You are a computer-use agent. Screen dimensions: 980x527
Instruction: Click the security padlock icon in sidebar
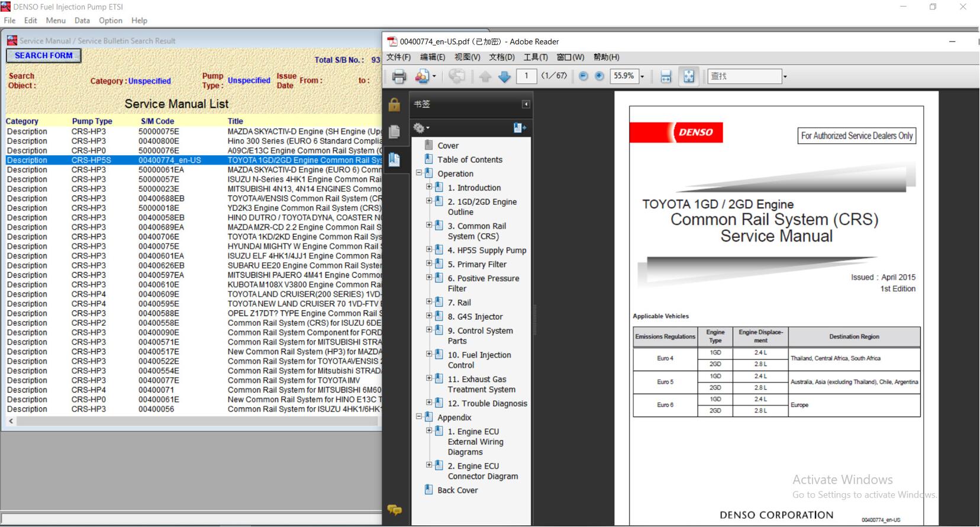394,105
